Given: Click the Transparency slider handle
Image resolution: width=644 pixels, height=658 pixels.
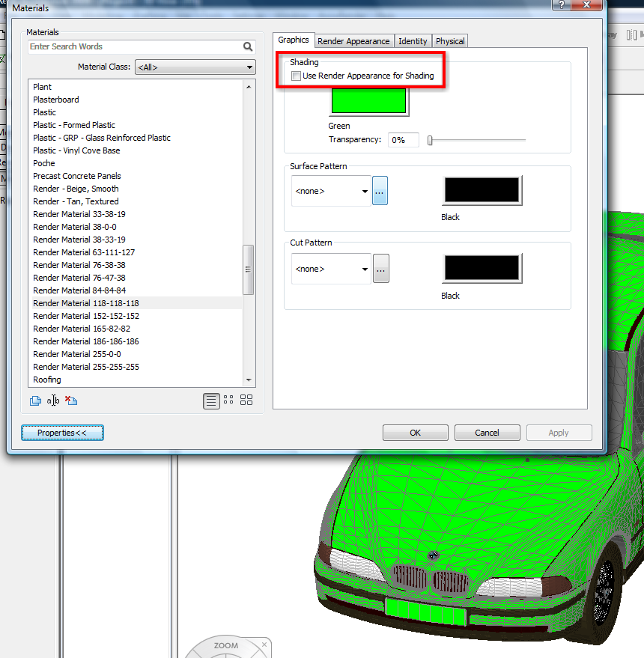Looking at the screenshot, I should (430, 141).
